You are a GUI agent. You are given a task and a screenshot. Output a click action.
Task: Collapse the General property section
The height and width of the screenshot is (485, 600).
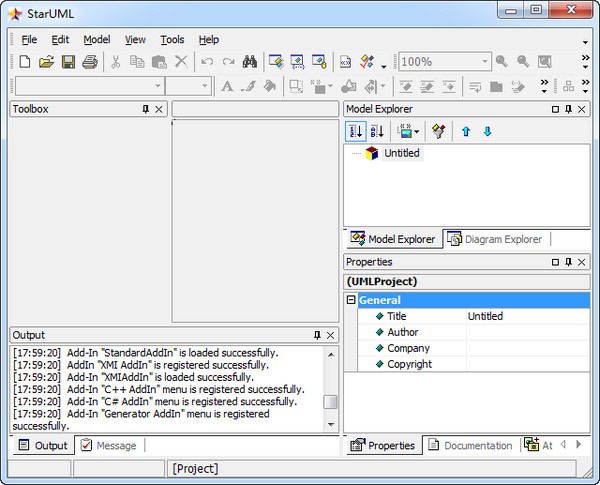pyautogui.click(x=351, y=300)
